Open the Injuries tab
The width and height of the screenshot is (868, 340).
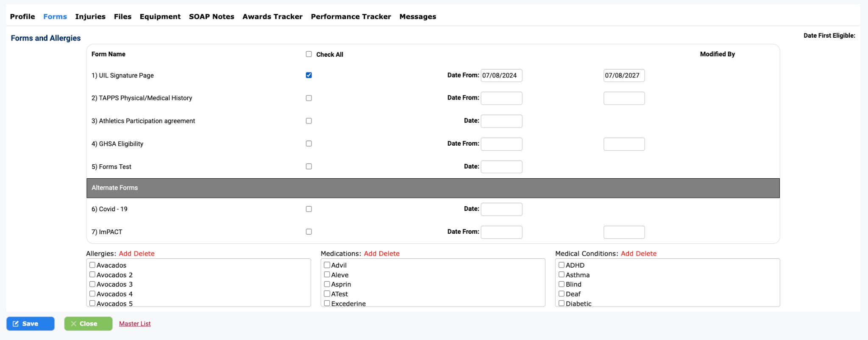pyautogui.click(x=90, y=17)
